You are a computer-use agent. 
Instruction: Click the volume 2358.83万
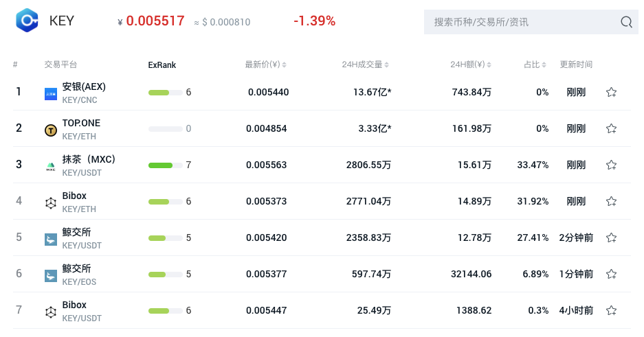tap(368, 237)
